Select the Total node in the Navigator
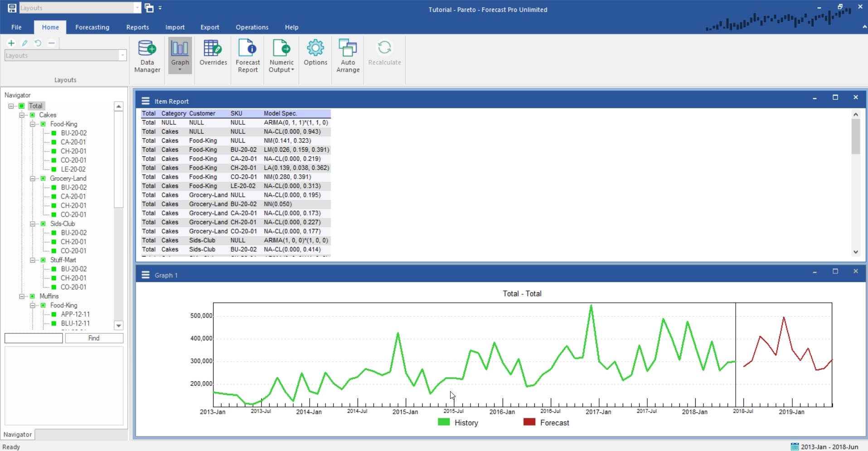The image size is (868, 451). click(x=36, y=106)
